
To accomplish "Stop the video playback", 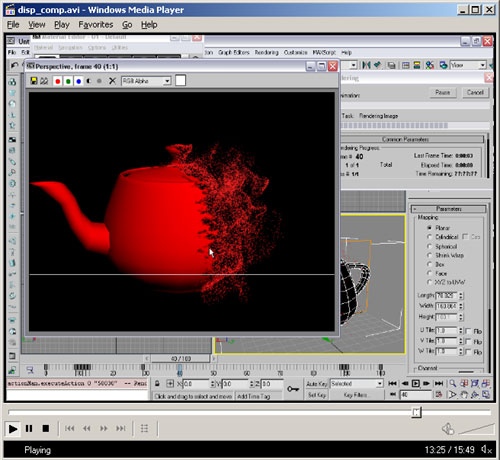I will pyautogui.click(x=46, y=429).
